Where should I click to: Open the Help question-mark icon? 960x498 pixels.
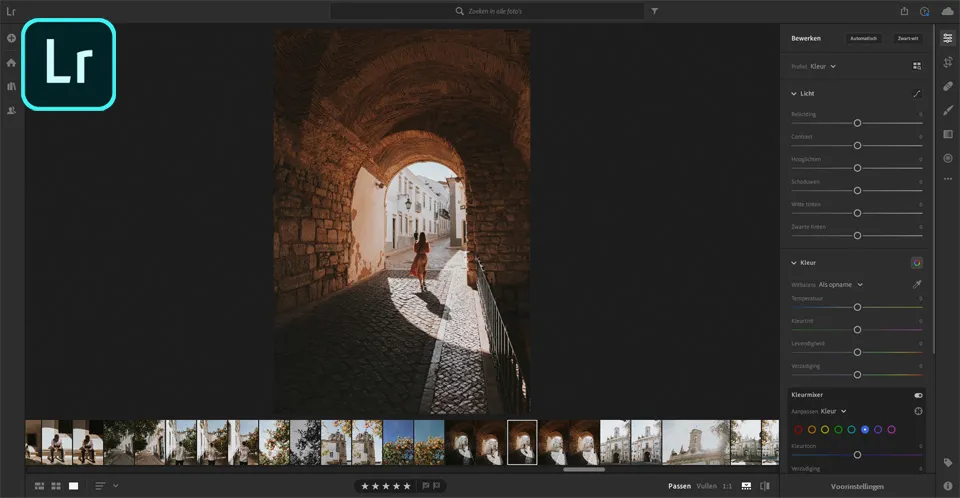click(924, 11)
